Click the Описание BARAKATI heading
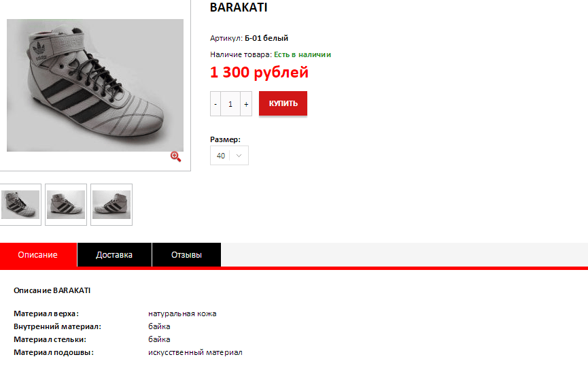588x374 pixels. click(x=52, y=290)
